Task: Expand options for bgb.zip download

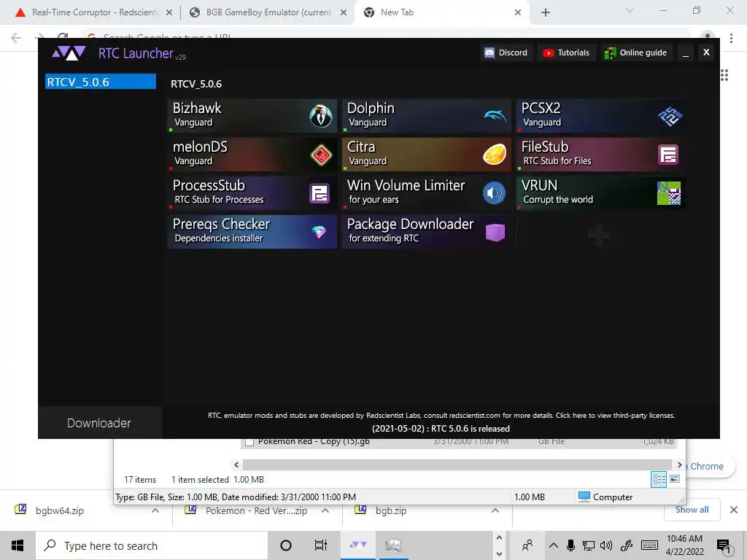Action: coord(495,510)
